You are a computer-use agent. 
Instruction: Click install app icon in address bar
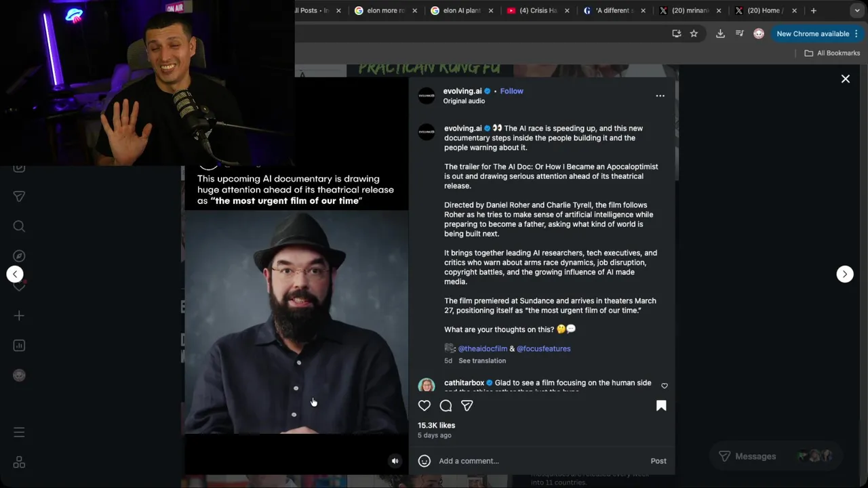[x=676, y=33]
